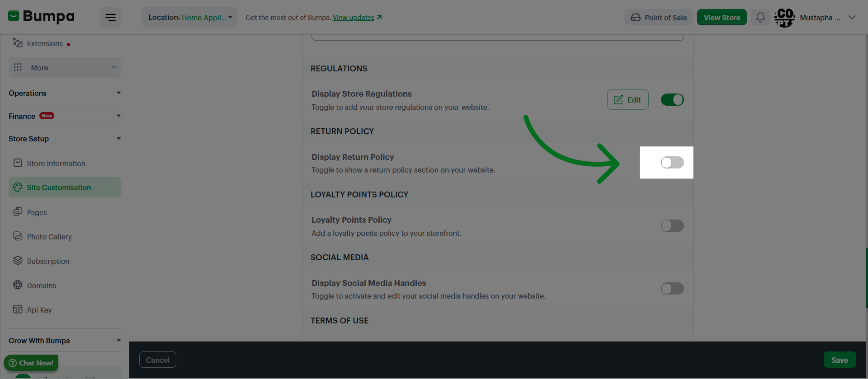The width and height of the screenshot is (868, 379).
Task: Click the Subscription layers icon
Action: [x=18, y=261]
